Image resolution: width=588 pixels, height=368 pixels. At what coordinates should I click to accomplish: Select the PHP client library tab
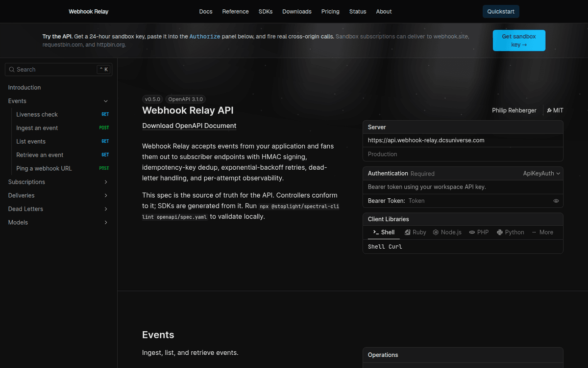pos(479,232)
